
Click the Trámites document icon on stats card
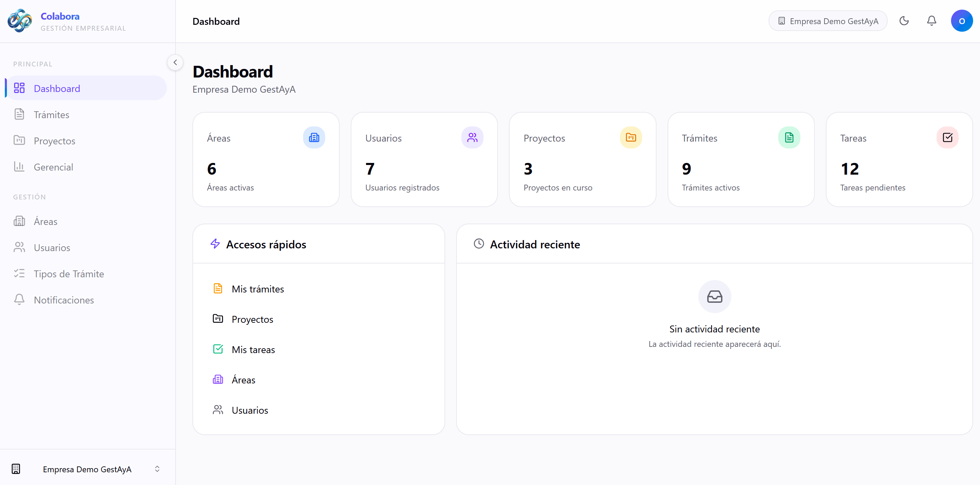[789, 137]
